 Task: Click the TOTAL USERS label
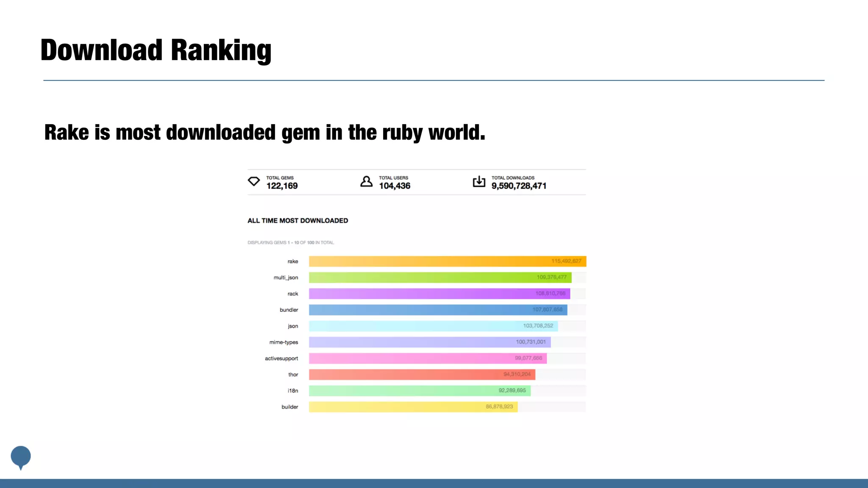coord(393,178)
